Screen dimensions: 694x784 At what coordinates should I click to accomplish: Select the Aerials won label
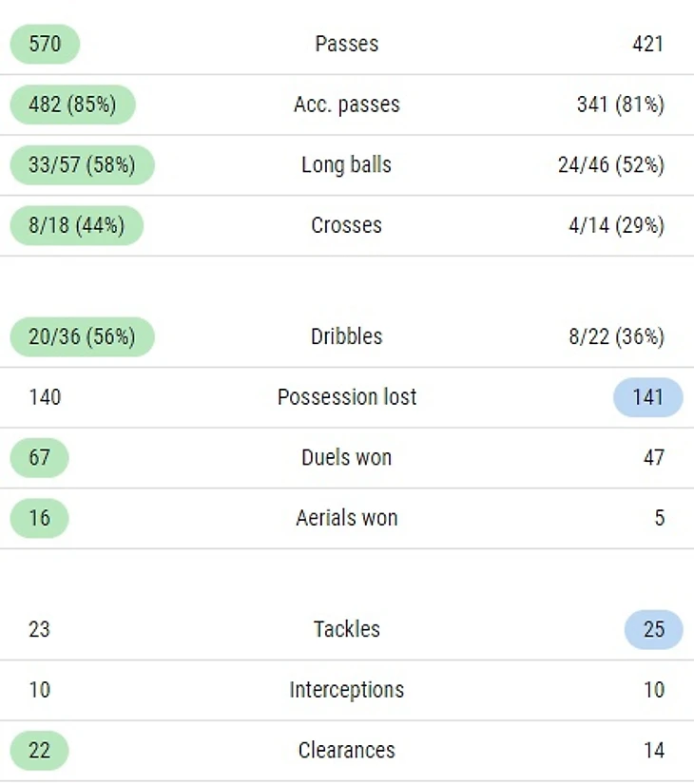pos(347,518)
